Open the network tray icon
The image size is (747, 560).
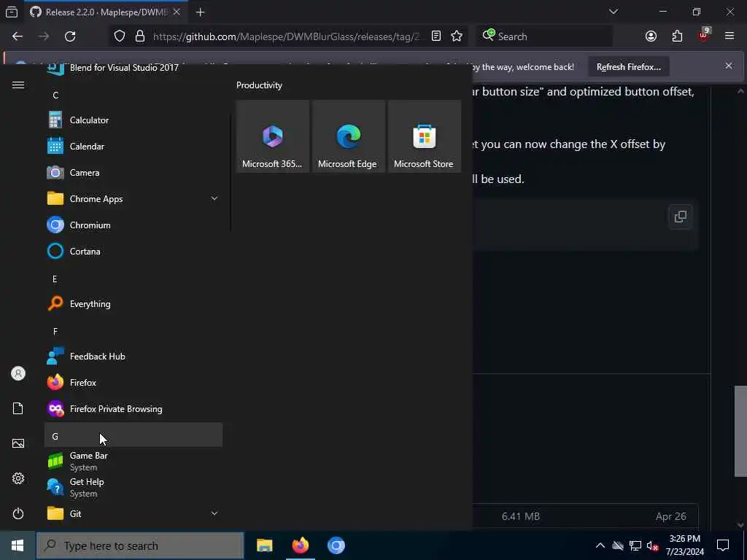(635, 545)
